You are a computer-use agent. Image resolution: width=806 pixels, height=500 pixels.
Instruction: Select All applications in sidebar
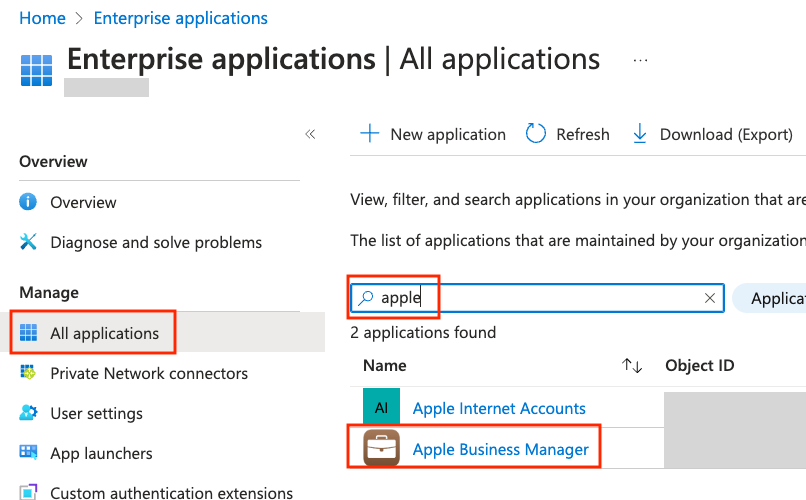tap(104, 333)
